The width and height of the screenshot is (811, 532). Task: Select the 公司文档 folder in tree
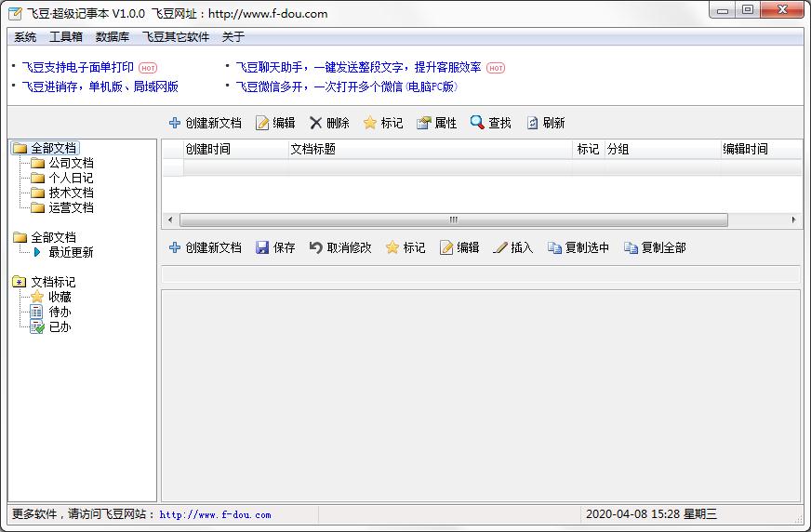[x=71, y=163]
